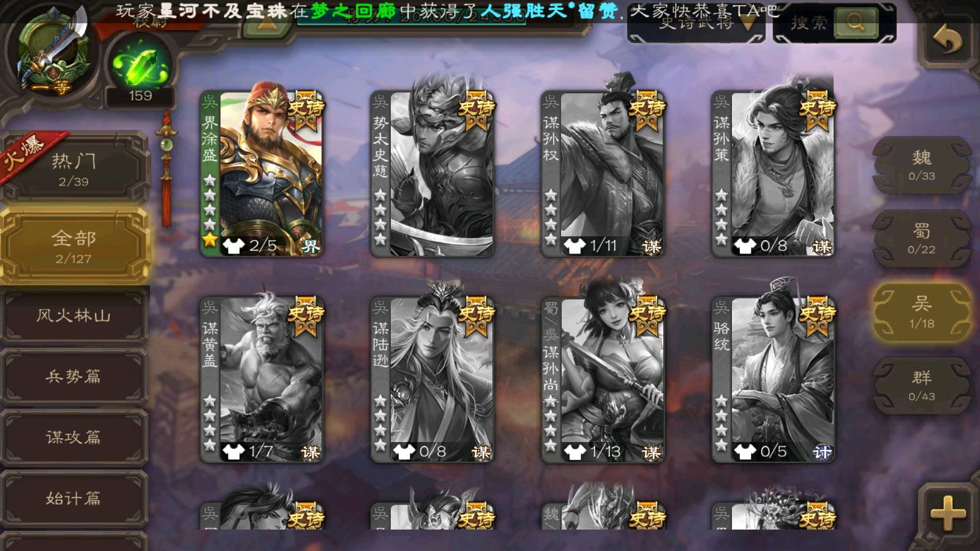Viewport: 980px width, 551px height.
Task: Toggle the 魏 faction filter
Action: pos(921,165)
